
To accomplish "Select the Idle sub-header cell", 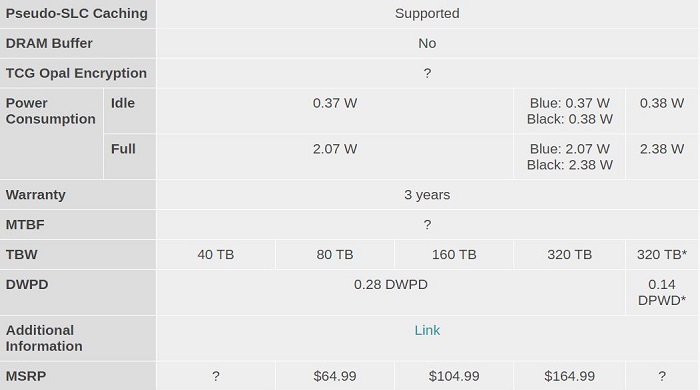I will 130,111.
